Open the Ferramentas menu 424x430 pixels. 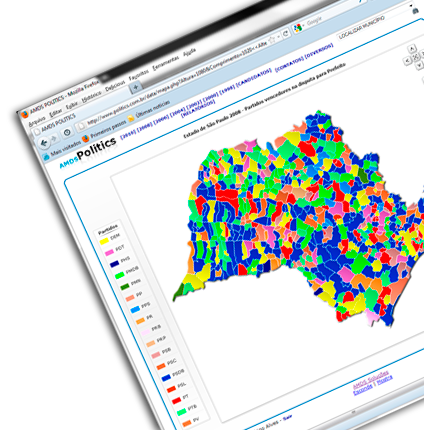(x=166, y=62)
